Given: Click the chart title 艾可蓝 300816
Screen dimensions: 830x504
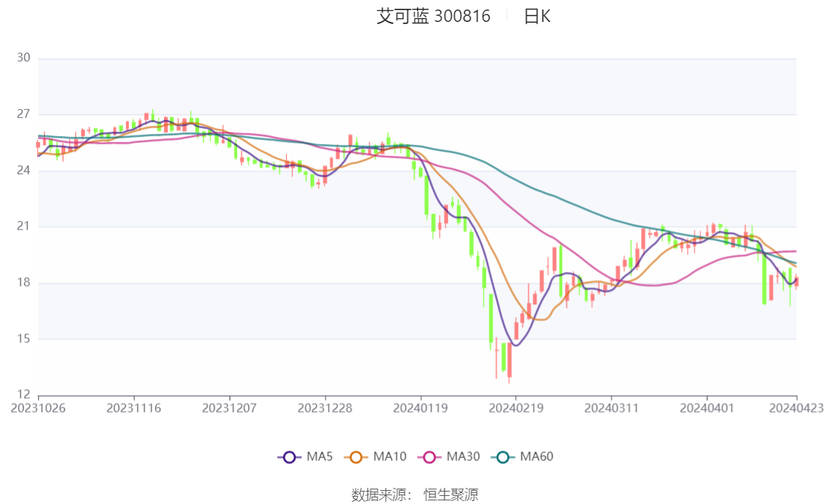Looking at the screenshot, I should tap(433, 16).
